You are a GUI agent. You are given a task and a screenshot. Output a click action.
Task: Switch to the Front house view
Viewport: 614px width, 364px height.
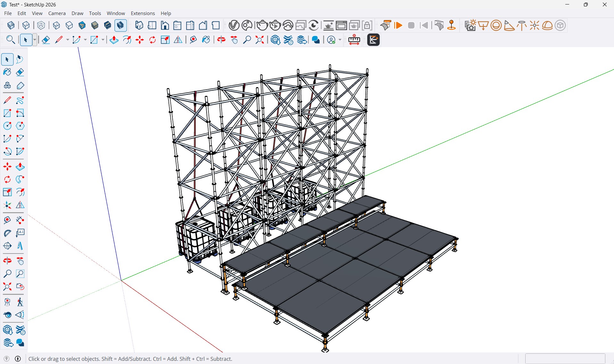point(165,25)
